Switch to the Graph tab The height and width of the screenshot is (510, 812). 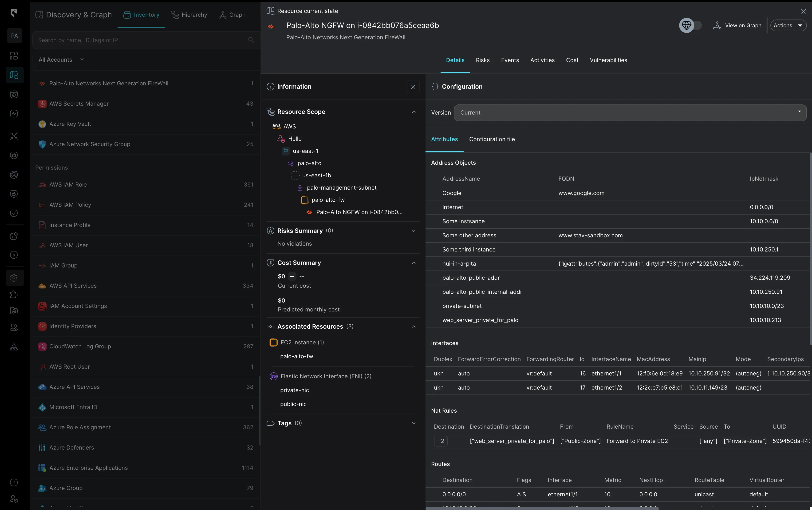pyautogui.click(x=232, y=15)
